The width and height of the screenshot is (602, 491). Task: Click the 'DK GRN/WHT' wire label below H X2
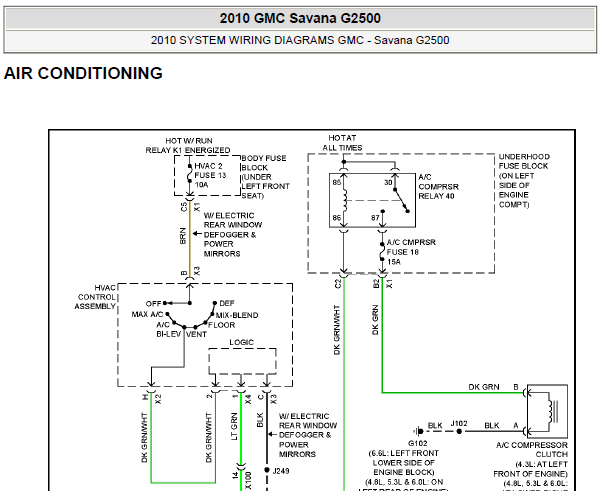[x=144, y=438]
